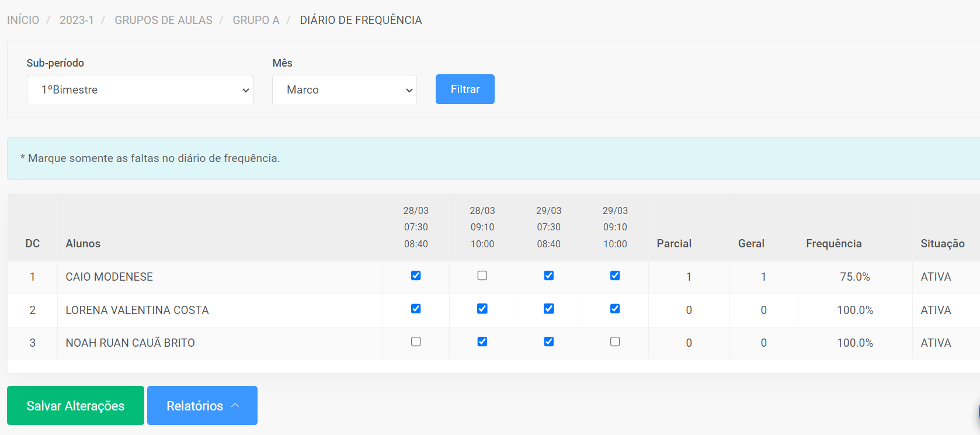980x435 pixels.
Task: Click ATIVA status for Lorena Valentina Costa
Action: (936, 310)
